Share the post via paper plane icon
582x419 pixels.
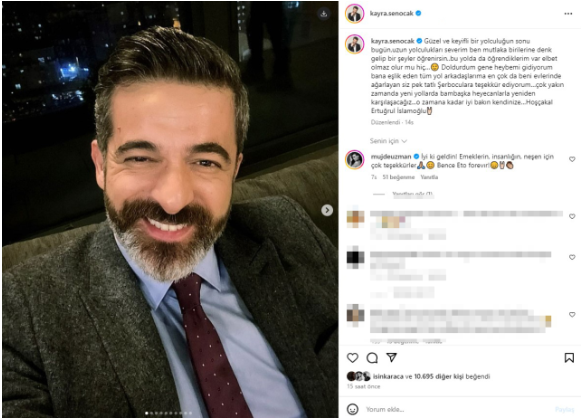pos(392,357)
